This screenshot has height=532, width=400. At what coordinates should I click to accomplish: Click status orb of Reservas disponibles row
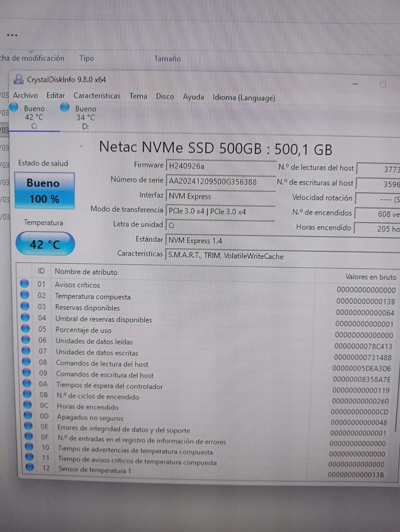[x=25, y=306]
